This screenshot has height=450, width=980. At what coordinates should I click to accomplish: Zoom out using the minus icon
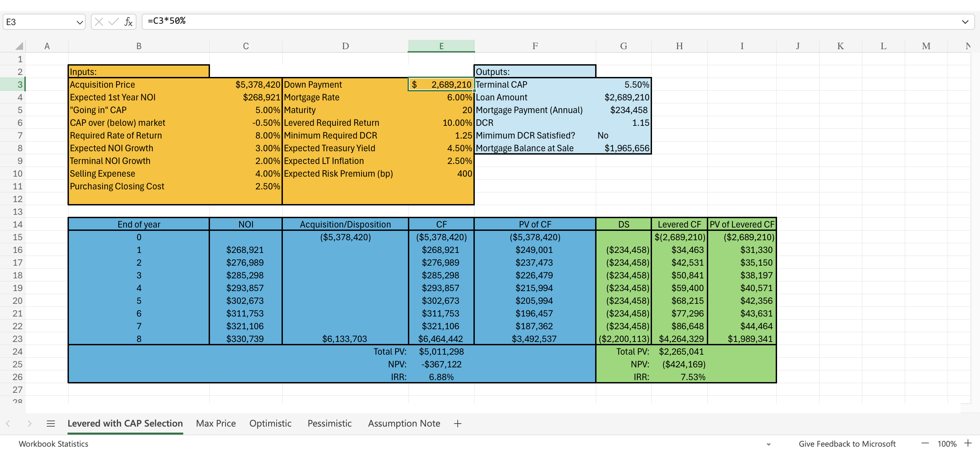925,444
